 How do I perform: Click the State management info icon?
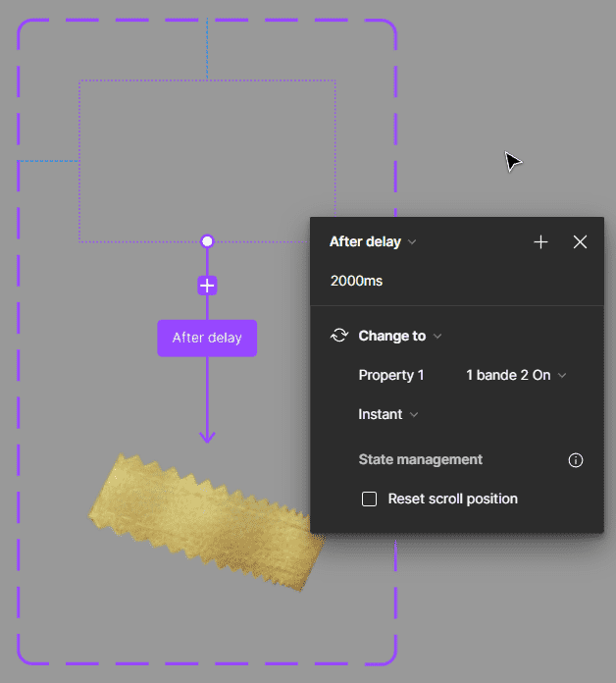click(x=576, y=460)
